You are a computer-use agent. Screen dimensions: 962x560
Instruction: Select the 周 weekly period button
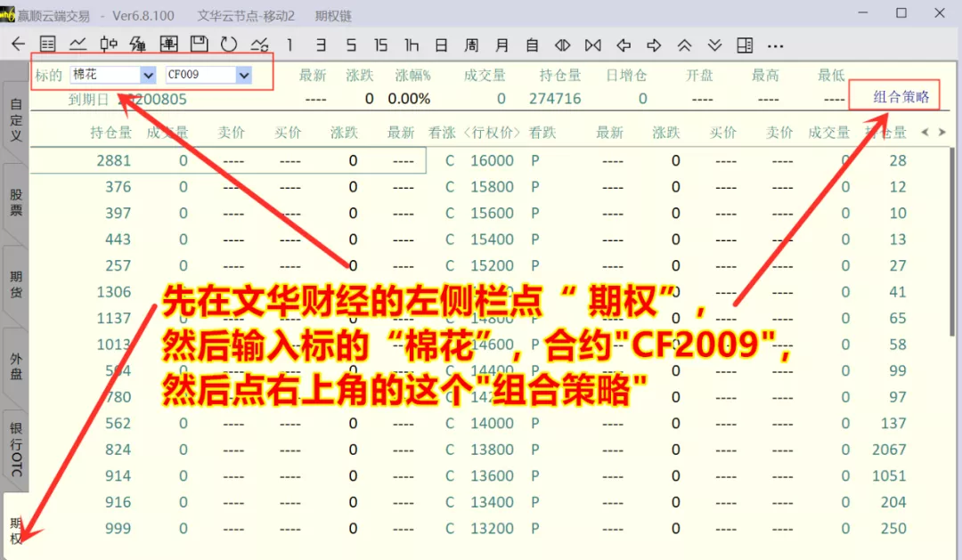[x=471, y=45]
